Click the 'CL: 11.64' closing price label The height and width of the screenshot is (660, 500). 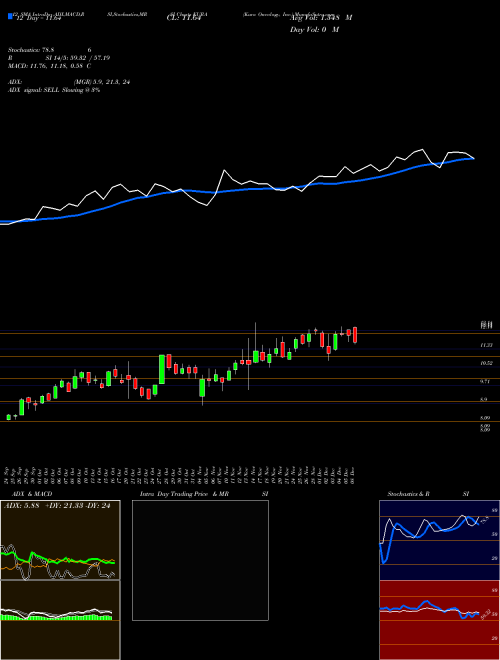point(182,18)
